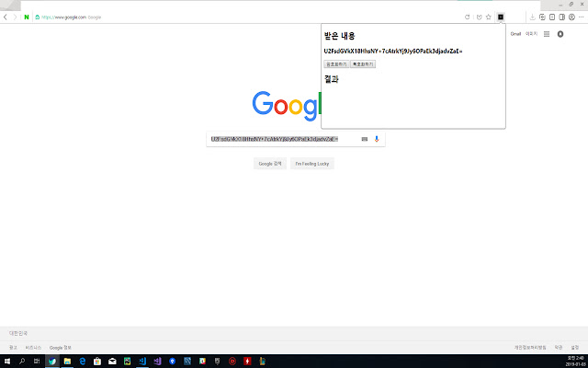This screenshot has width=588, height=368.
Task: Toggle the black square extension icon
Action: [x=501, y=17]
